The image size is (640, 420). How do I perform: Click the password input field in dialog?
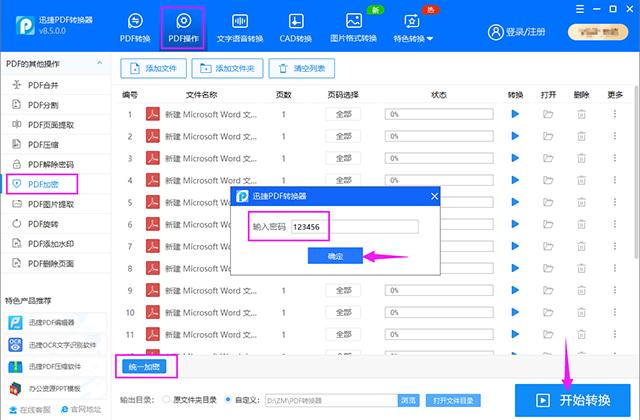354,227
